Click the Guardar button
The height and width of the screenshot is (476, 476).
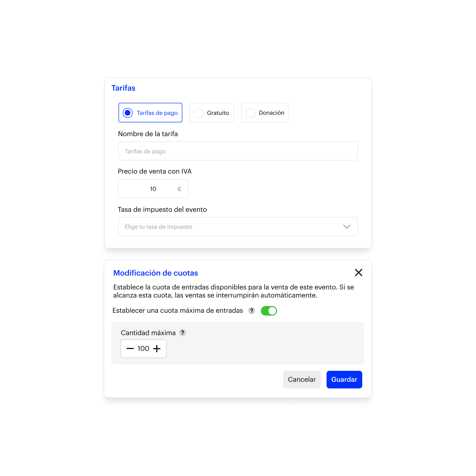click(344, 380)
